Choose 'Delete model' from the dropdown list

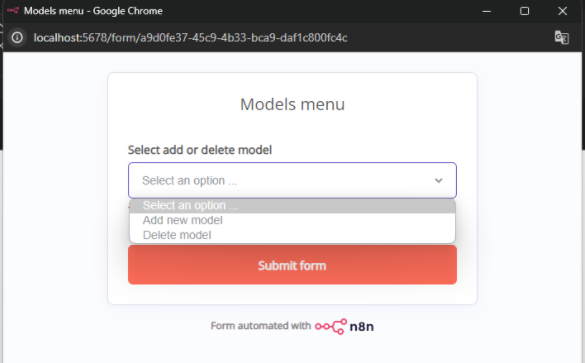(292, 235)
